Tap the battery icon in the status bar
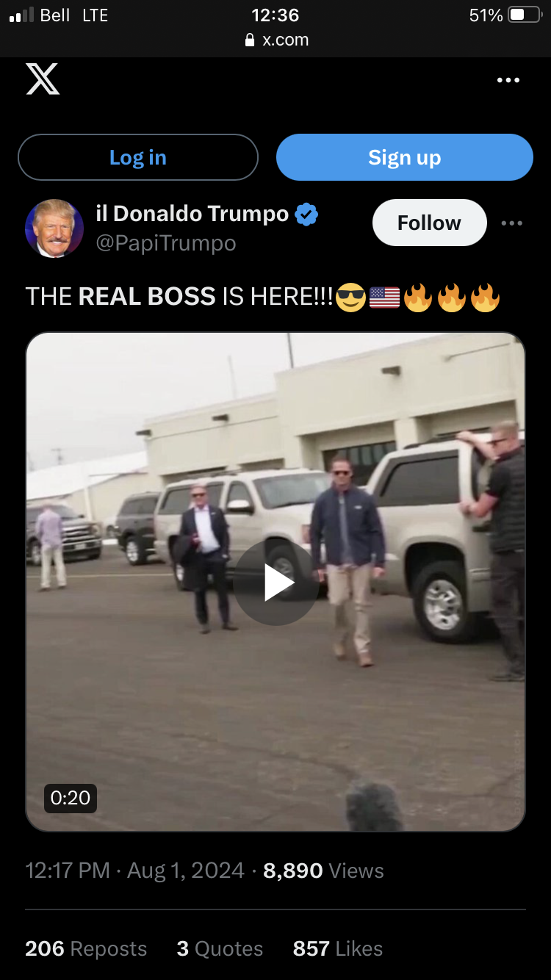551x980 pixels. coord(525,15)
